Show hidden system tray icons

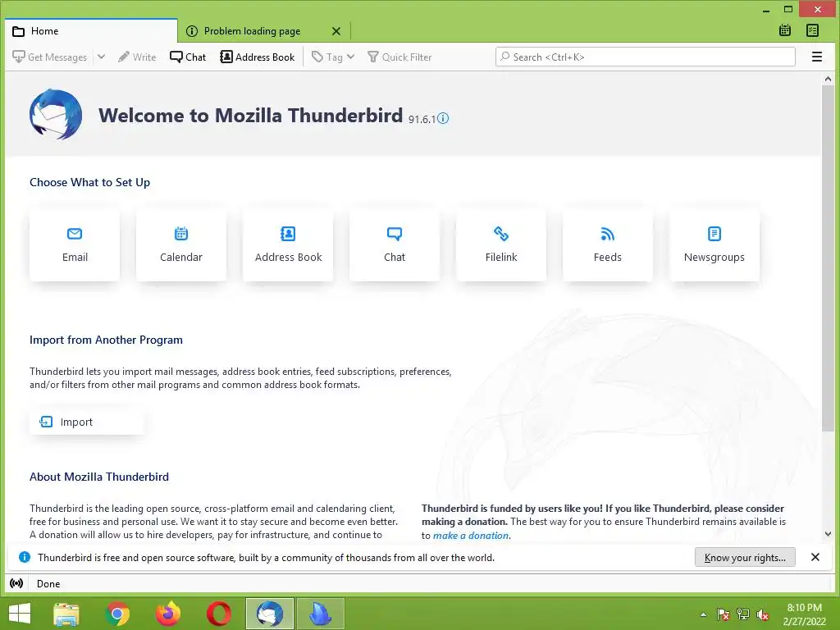(x=703, y=614)
